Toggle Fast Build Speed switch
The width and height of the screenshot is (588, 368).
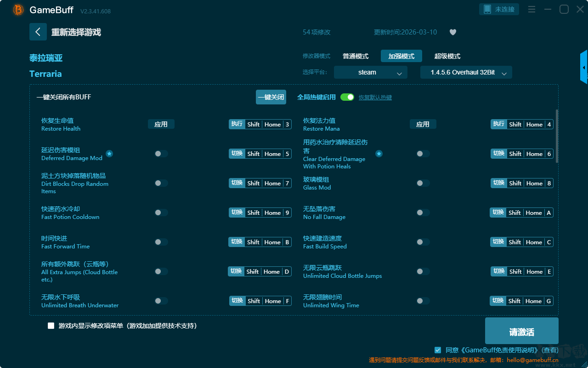pos(423,242)
